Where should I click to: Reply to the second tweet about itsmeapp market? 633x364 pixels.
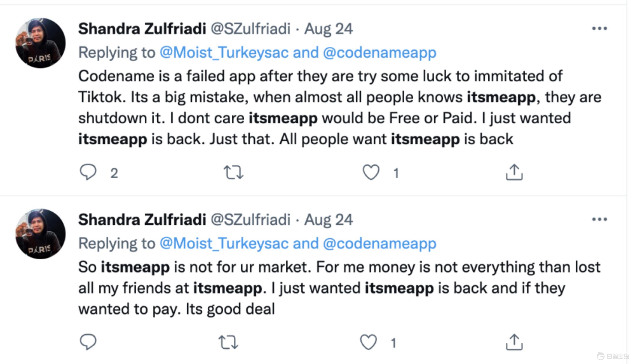click(x=88, y=342)
